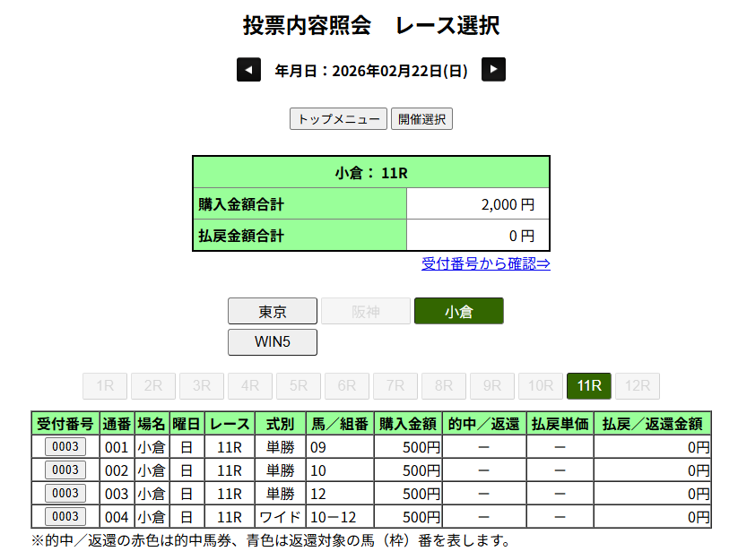The width and height of the screenshot is (738, 560).
Task: Click the 購入金額合計 value 2,000円
Action: click(477, 204)
